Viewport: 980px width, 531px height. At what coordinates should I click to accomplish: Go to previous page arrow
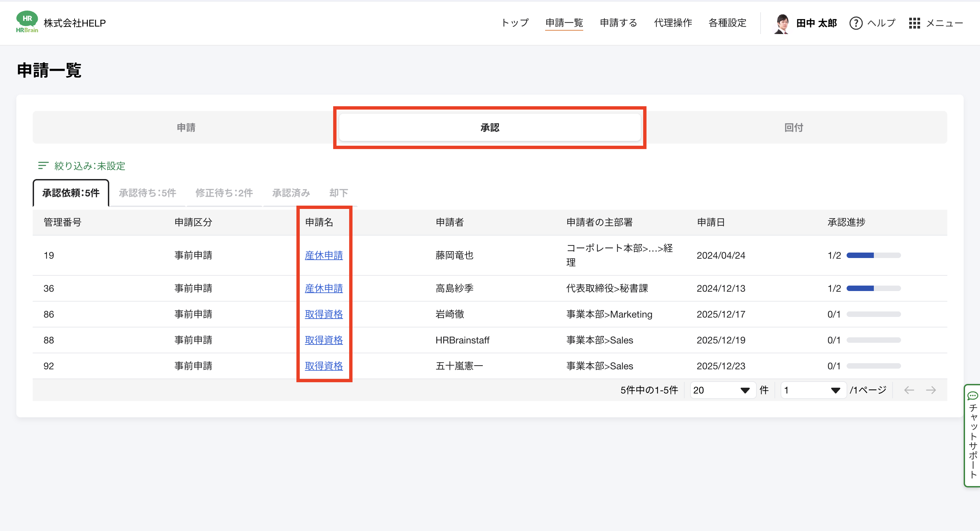click(909, 390)
